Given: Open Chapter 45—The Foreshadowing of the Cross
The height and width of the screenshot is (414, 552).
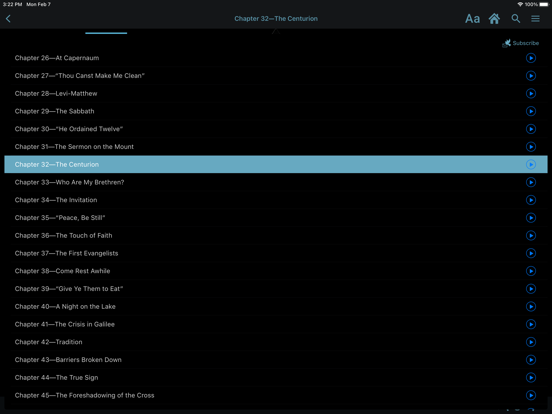Looking at the screenshot, I should pyautogui.click(x=84, y=395).
